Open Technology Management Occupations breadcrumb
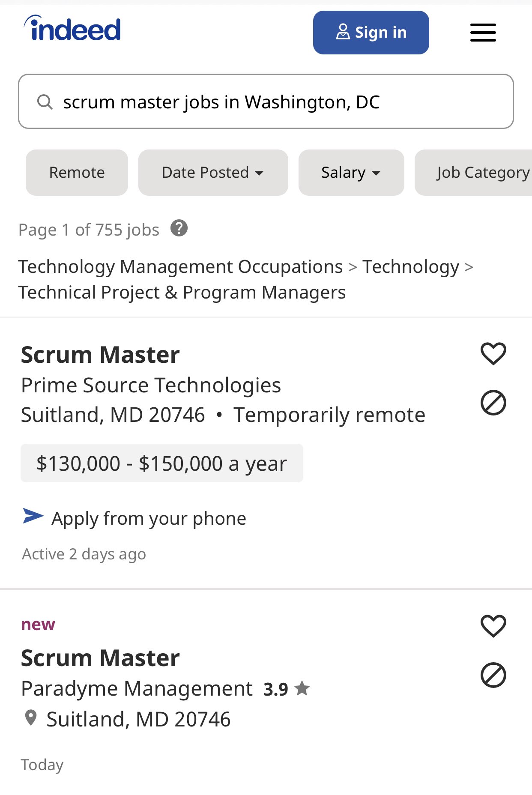 [180, 266]
